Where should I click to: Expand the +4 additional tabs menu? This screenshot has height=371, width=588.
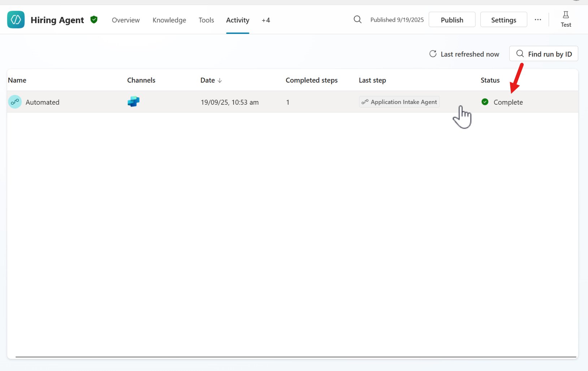(x=266, y=20)
